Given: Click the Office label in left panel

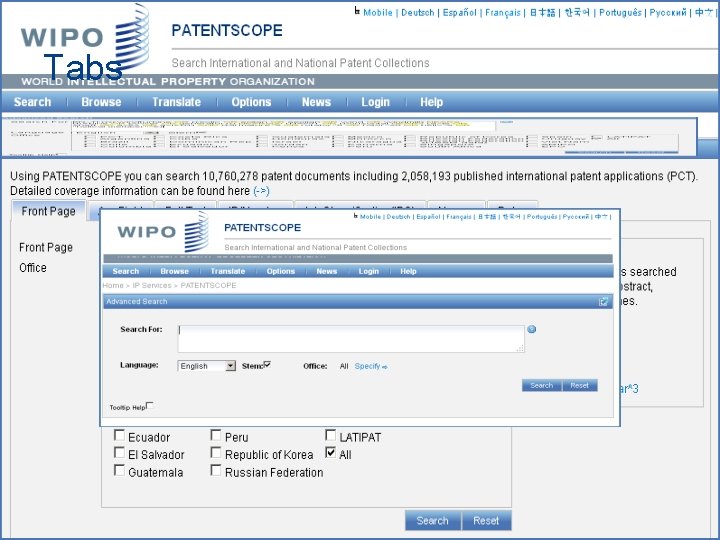Looking at the screenshot, I should (33, 268).
